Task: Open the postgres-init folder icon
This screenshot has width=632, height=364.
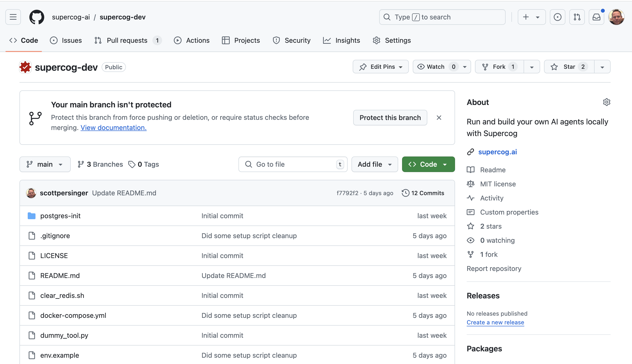Action: point(32,216)
